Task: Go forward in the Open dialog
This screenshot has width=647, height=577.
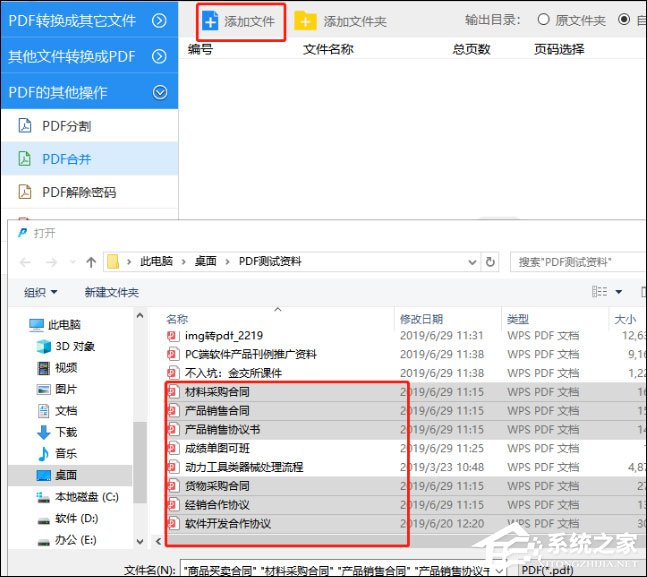Action: click(x=51, y=262)
